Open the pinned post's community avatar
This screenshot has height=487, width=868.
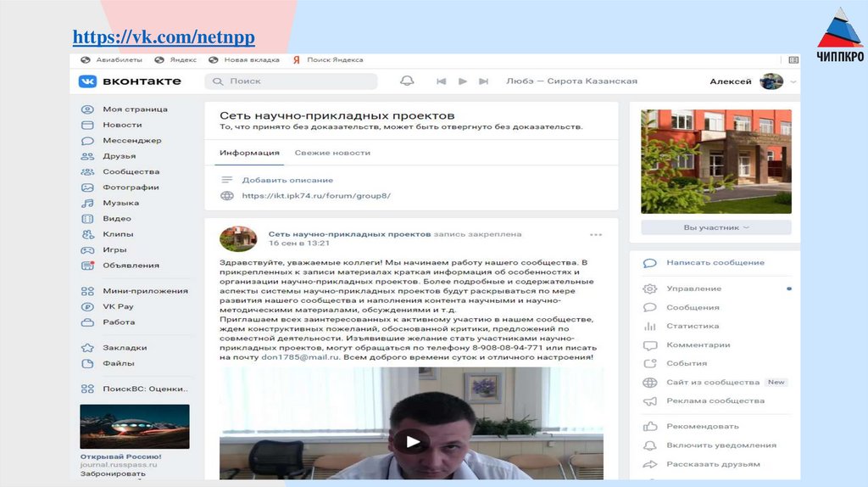tap(238, 238)
